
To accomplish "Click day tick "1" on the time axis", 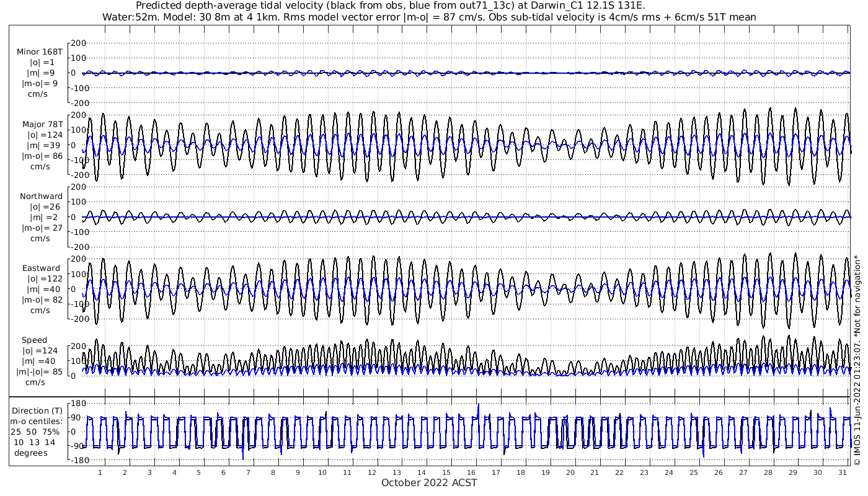I will click(x=100, y=472).
